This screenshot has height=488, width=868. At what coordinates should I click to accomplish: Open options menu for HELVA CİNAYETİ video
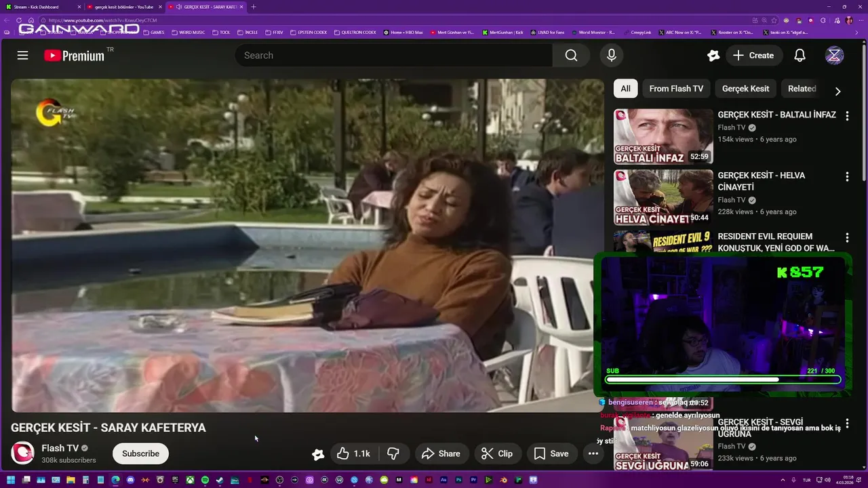[847, 177]
